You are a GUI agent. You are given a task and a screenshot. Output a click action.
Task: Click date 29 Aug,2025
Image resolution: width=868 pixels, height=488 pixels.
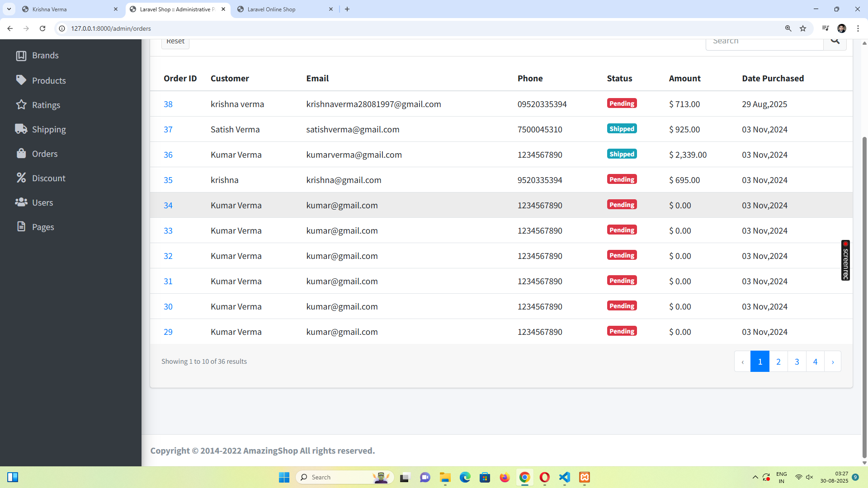(764, 104)
